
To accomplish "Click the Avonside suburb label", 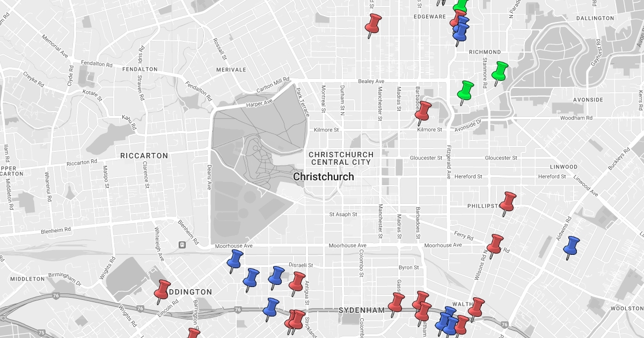I will [588, 100].
